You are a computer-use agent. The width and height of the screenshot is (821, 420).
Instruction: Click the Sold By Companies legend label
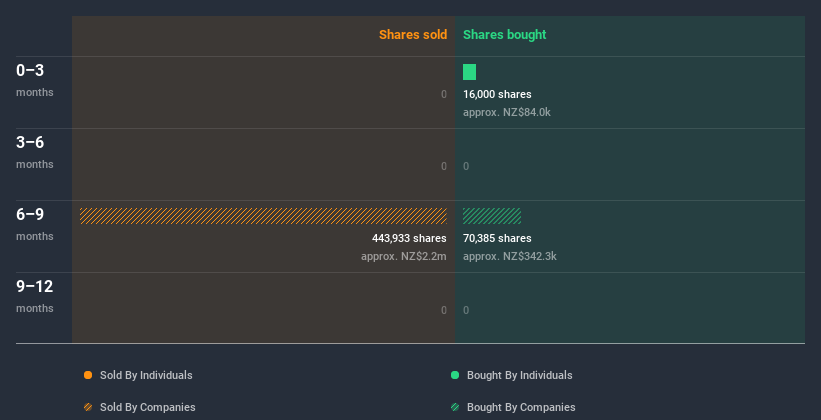coord(148,407)
